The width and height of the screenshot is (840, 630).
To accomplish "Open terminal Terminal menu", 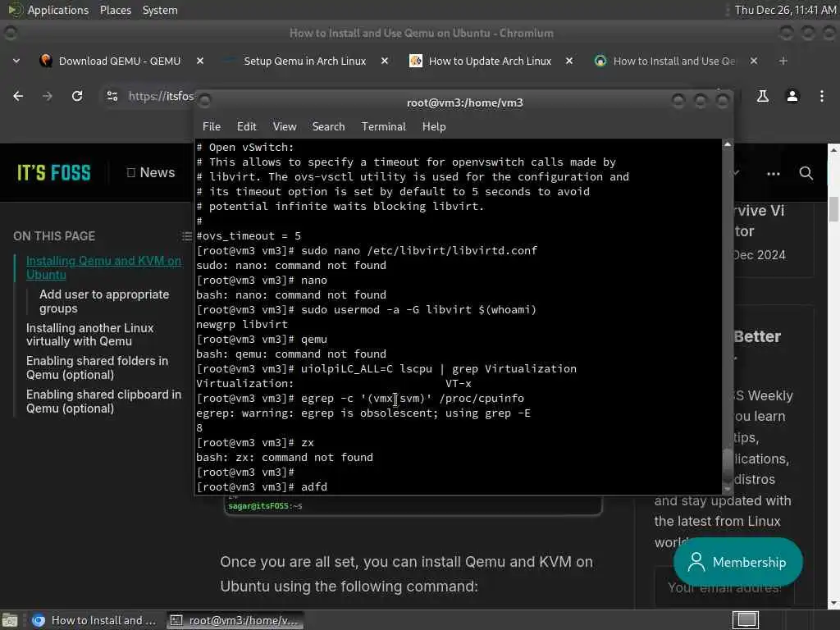I will [x=384, y=126].
